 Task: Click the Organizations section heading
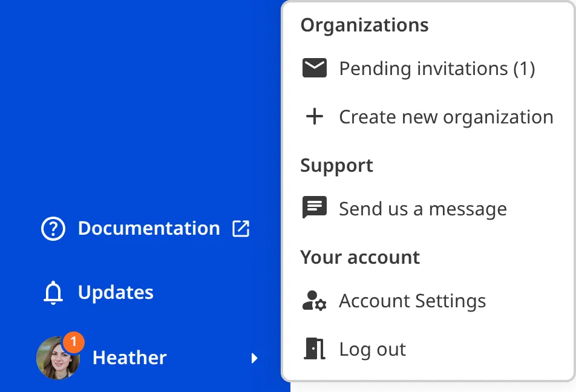pos(364,25)
